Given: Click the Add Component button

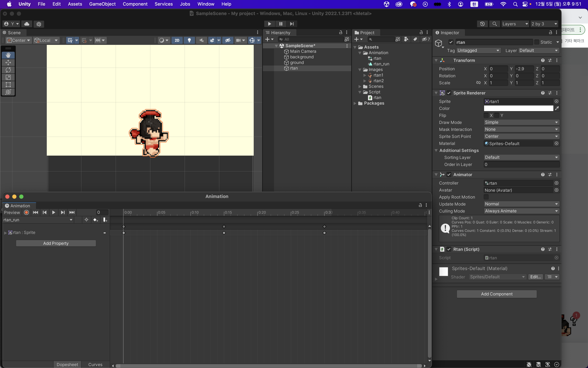Looking at the screenshot, I should (x=497, y=294).
